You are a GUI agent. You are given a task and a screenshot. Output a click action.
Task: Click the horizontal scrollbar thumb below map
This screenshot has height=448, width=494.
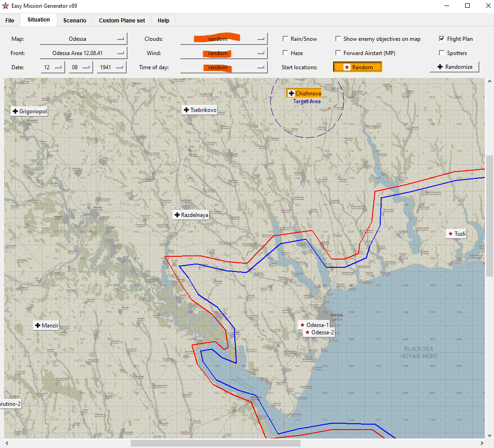[x=215, y=443]
